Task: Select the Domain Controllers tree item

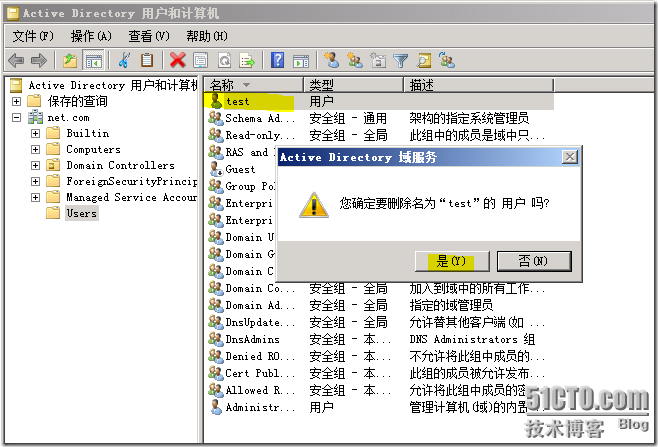Action: coord(120,165)
